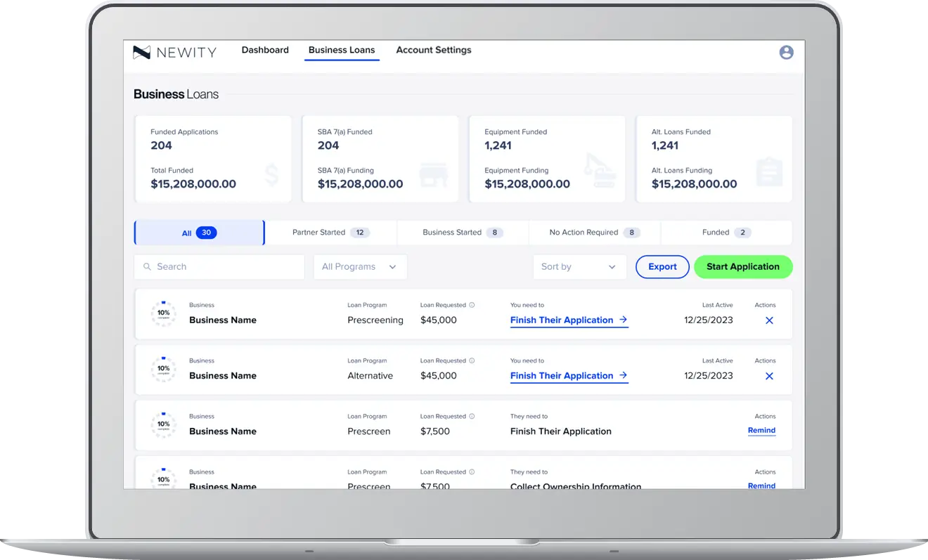This screenshot has height=560, width=928.
Task: Expand the All Programs dropdown
Action: coord(360,267)
